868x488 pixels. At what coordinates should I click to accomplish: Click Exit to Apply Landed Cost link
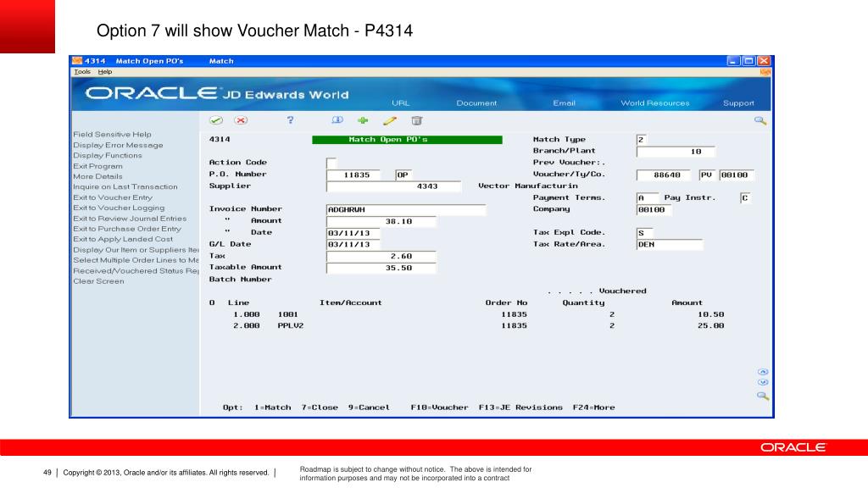(x=123, y=239)
